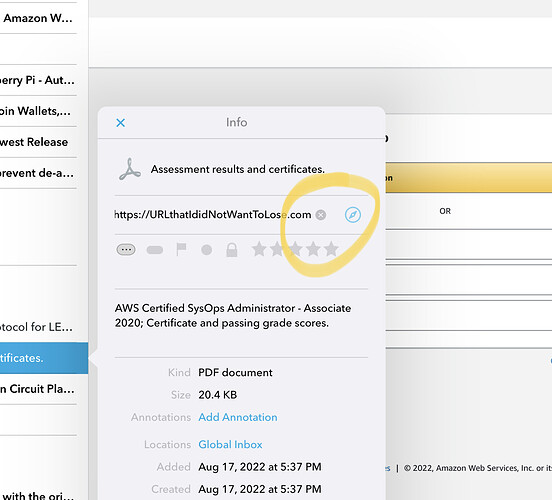Click the Added date Aug 17, 2022
This screenshot has width=552, height=500.
pyautogui.click(x=260, y=467)
